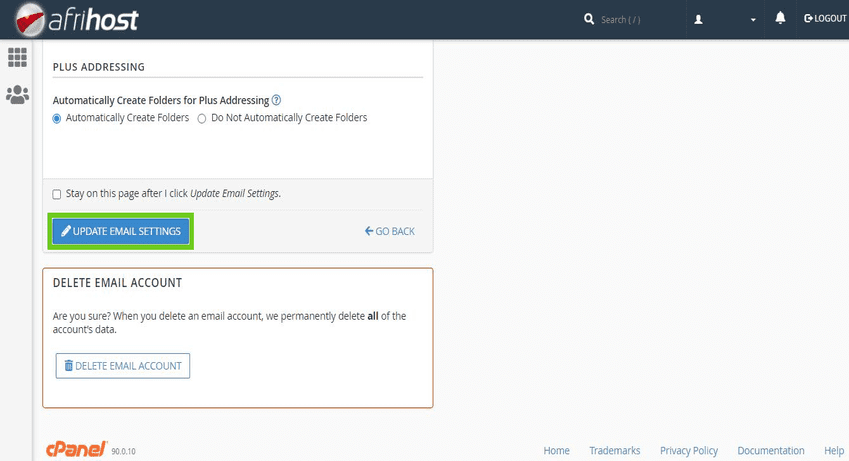Screen dimensions: 849x461
Task: Select Automatically Create Folders radio option
Action: click(57, 118)
